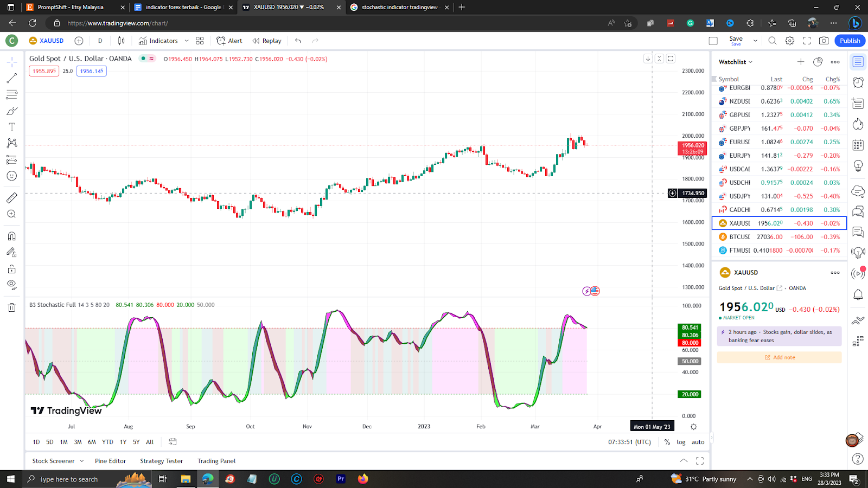The image size is (868, 488).
Task: Set chart range to YTD
Action: 107,442
